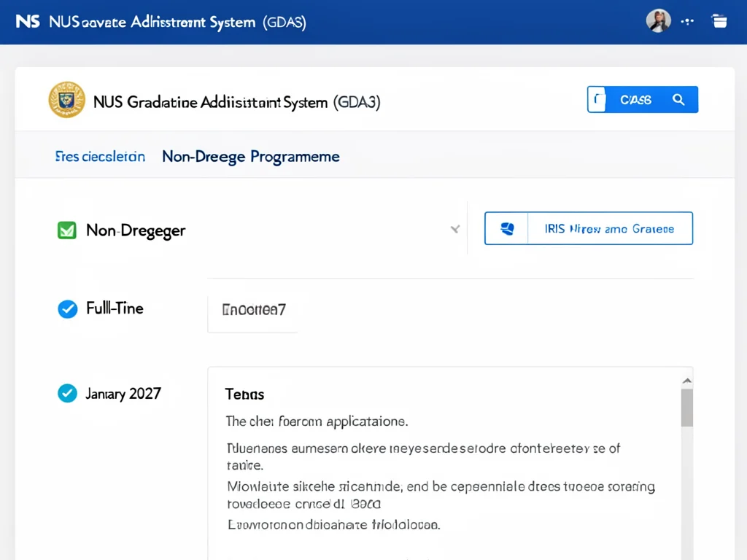Viewport: 747px width, 560px height.
Task: Click the Full-Tine label
Action: click(115, 308)
